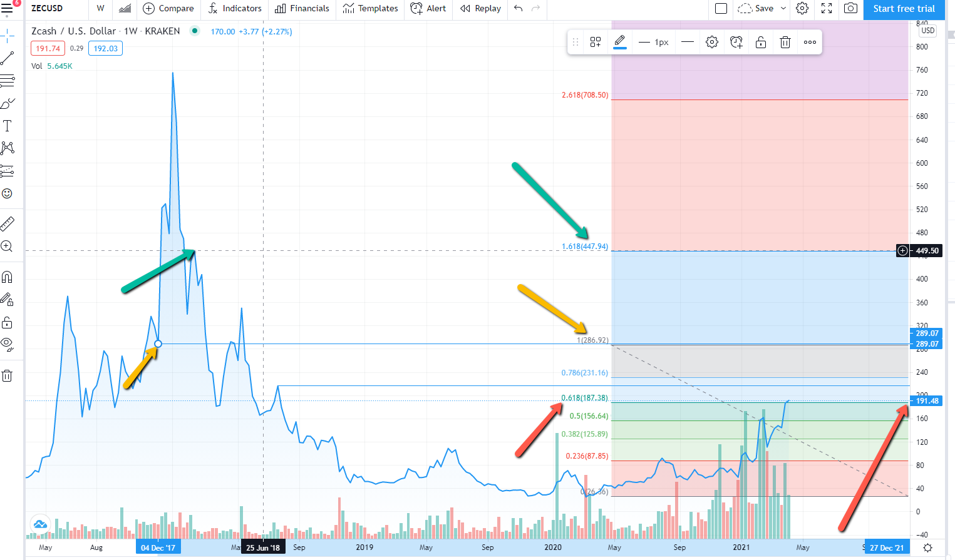Undo the last action
The width and height of the screenshot is (955, 560).
click(519, 9)
